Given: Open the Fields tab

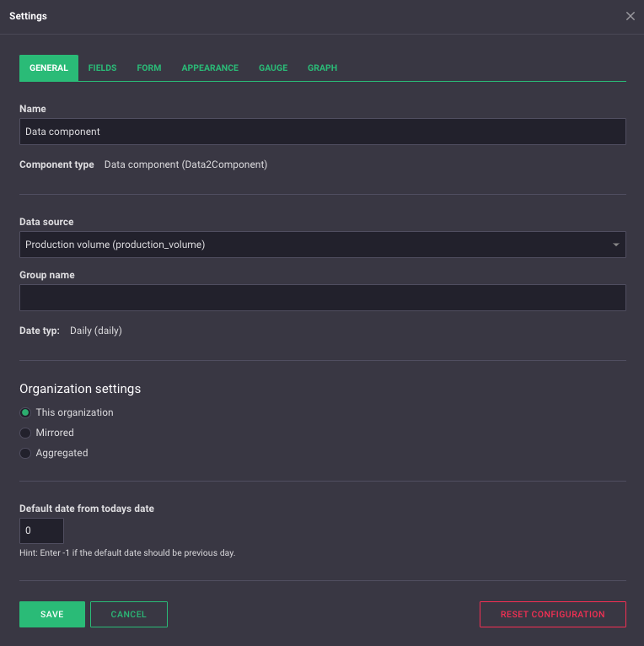Looking at the screenshot, I should pos(102,68).
